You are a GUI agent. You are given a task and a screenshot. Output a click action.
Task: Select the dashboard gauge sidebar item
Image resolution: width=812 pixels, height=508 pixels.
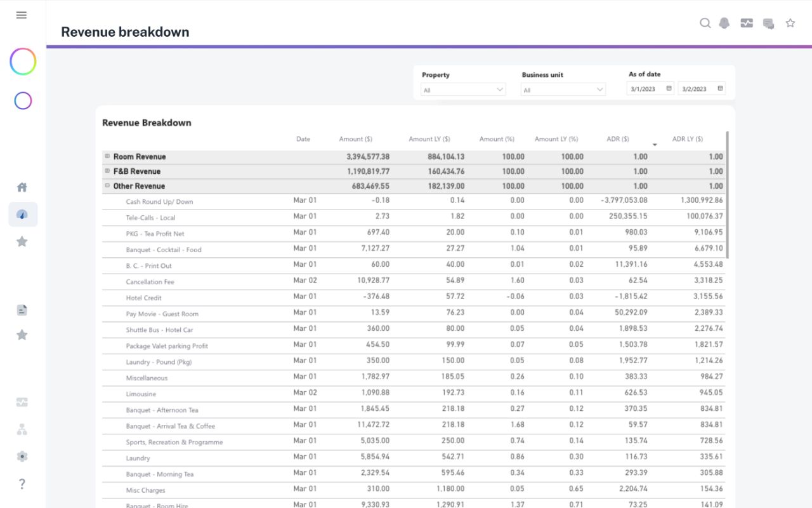pos(22,215)
